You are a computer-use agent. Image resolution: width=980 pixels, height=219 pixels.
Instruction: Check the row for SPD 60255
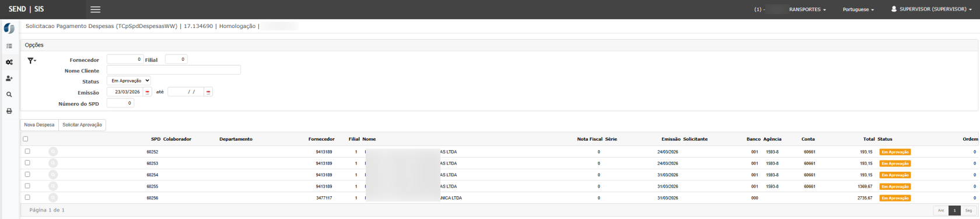[x=27, y=186]
